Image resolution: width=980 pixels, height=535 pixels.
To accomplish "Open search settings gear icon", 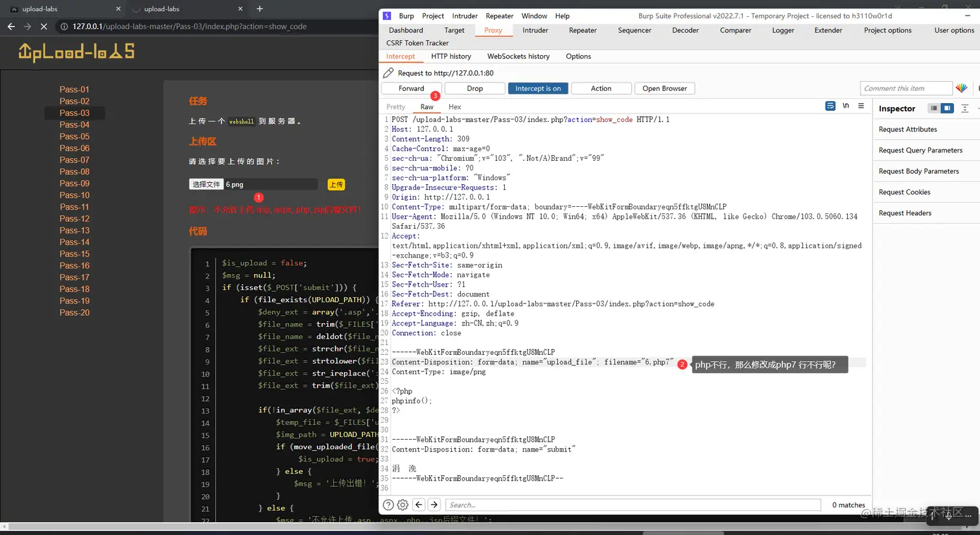I will [x=402, y=505].
